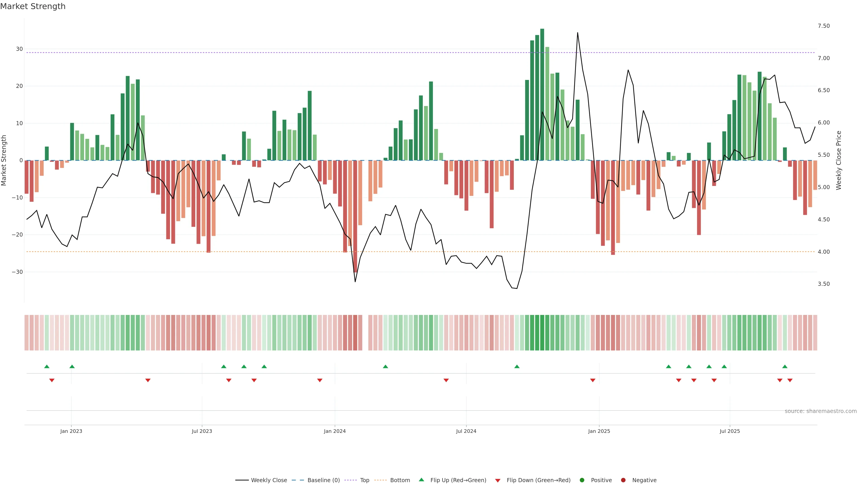The image size is (868, 488).
Task: Click the rightmost red flip-down triangle marker
Action: [790, 380]
